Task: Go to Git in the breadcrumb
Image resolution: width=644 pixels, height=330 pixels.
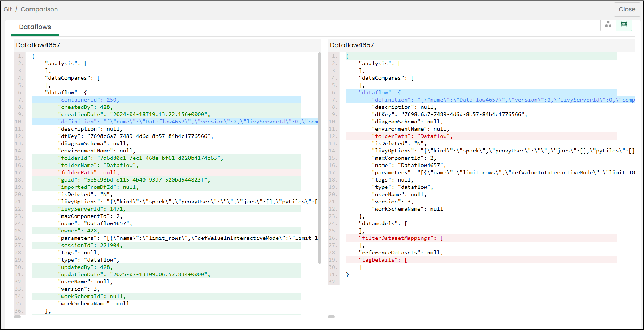Action: 8,9
